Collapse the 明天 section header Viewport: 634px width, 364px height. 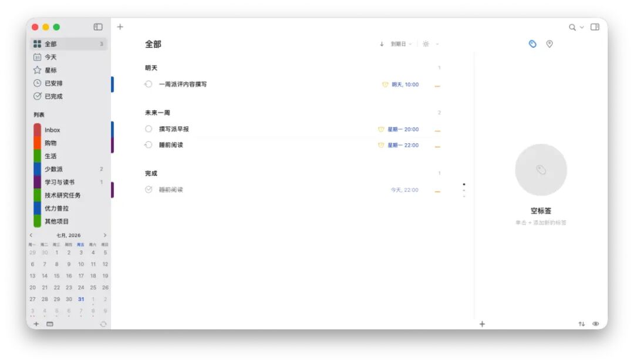coord(151,68)
